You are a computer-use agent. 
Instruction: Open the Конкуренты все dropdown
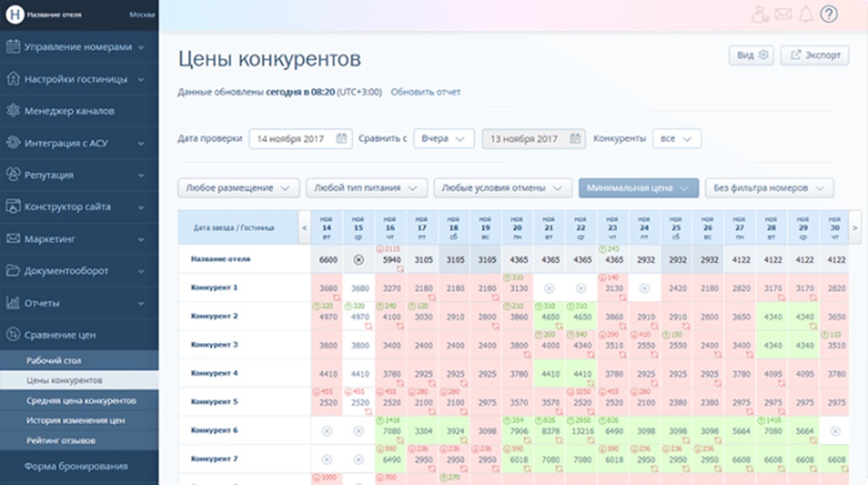678,138
